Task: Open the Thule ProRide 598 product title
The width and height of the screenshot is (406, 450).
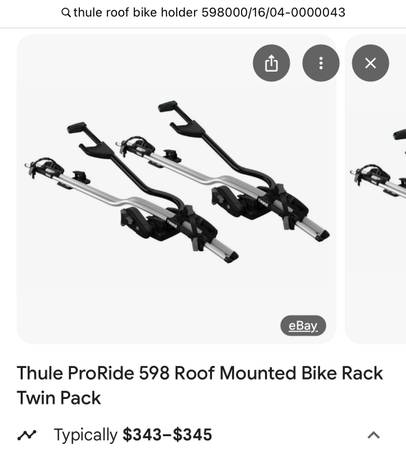Action: point(200,385)
